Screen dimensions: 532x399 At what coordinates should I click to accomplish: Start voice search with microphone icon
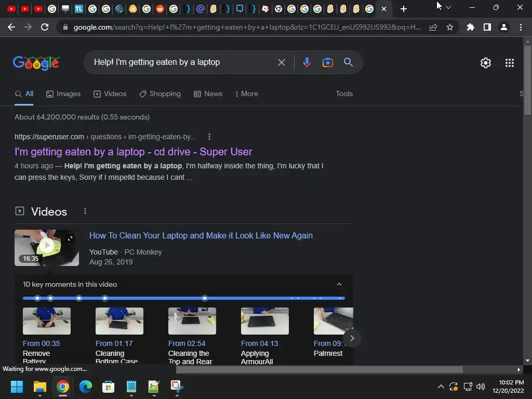coord(307,62)
